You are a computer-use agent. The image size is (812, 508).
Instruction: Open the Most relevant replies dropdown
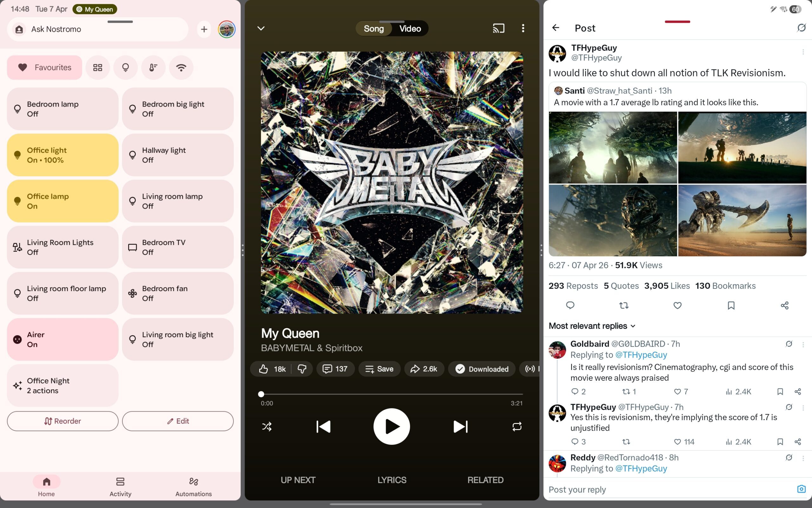592,326
